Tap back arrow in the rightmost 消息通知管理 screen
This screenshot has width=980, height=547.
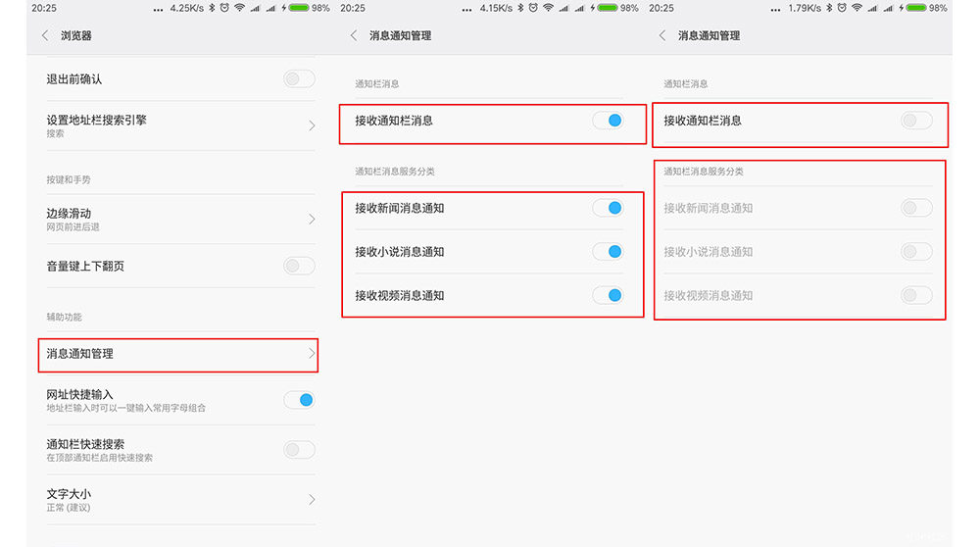click(x=662, y=35)
